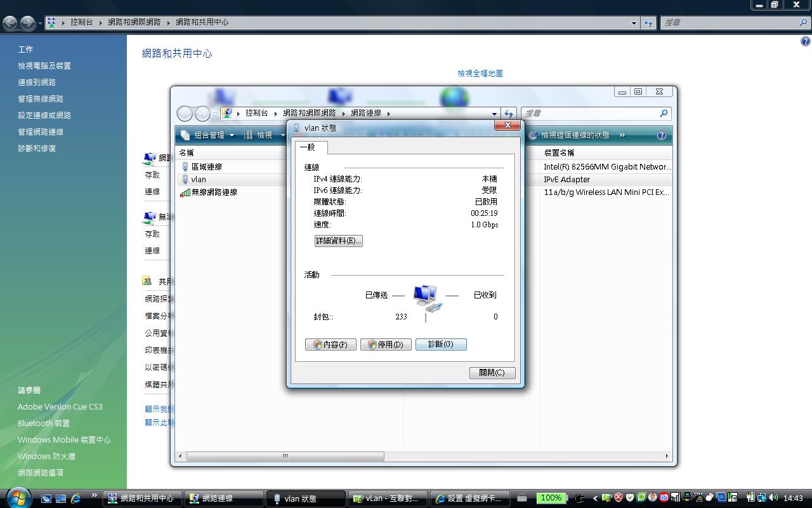Open Adobe Version Cue CS3 link
The width and height of the screenshot is (812, 508).
click(60, 407)
